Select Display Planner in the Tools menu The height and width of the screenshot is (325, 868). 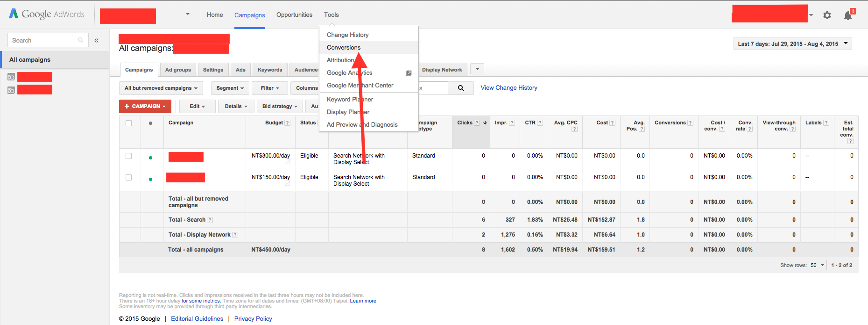pyautogui.click(x=369, y=112)
